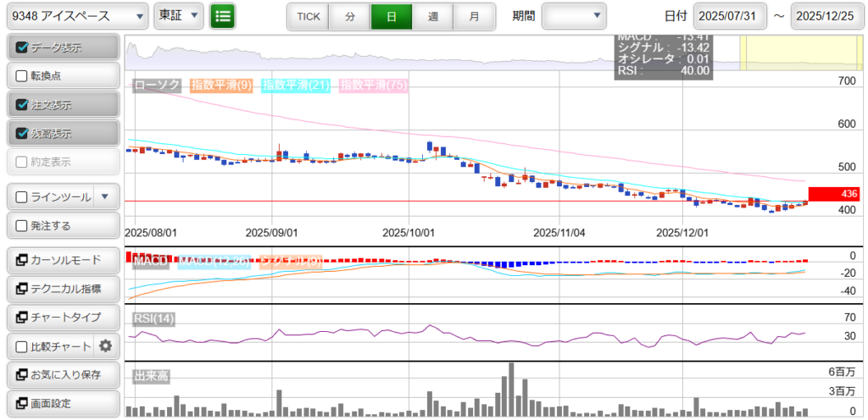Open stock selector 9348 アイスペース dropdown
This screenshot has height=420, width=868.
click(75, 16)
